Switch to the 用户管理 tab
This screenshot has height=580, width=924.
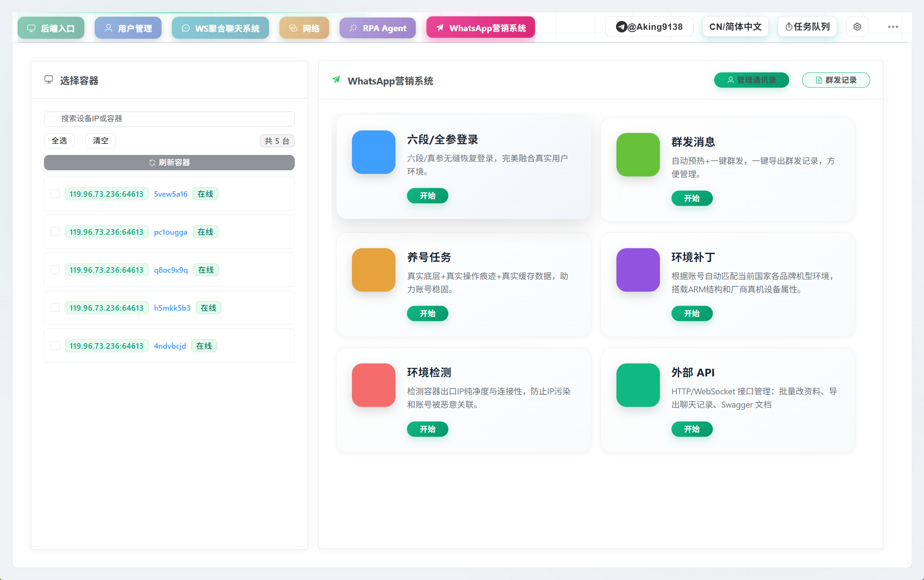click(128, 28)
